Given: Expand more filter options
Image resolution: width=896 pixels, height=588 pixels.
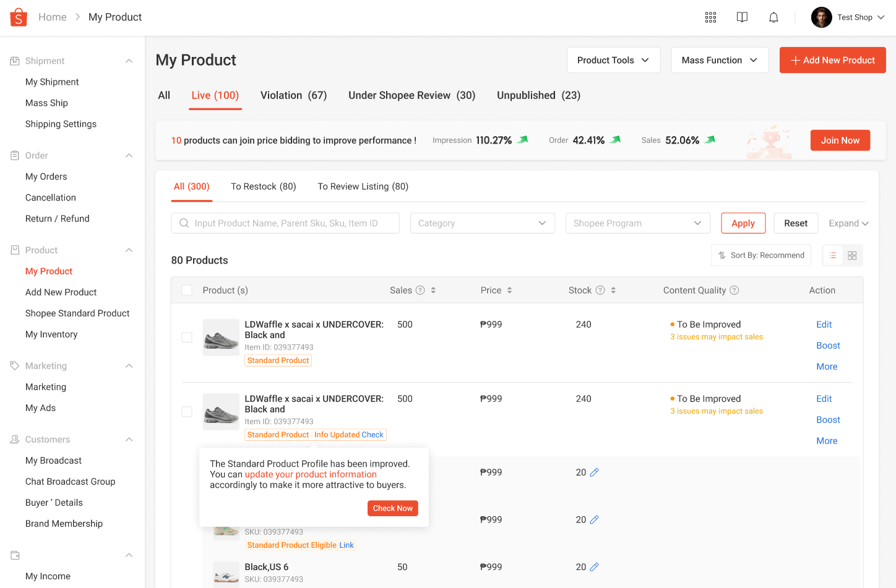Looking at the screenshot, I should 848,223.
